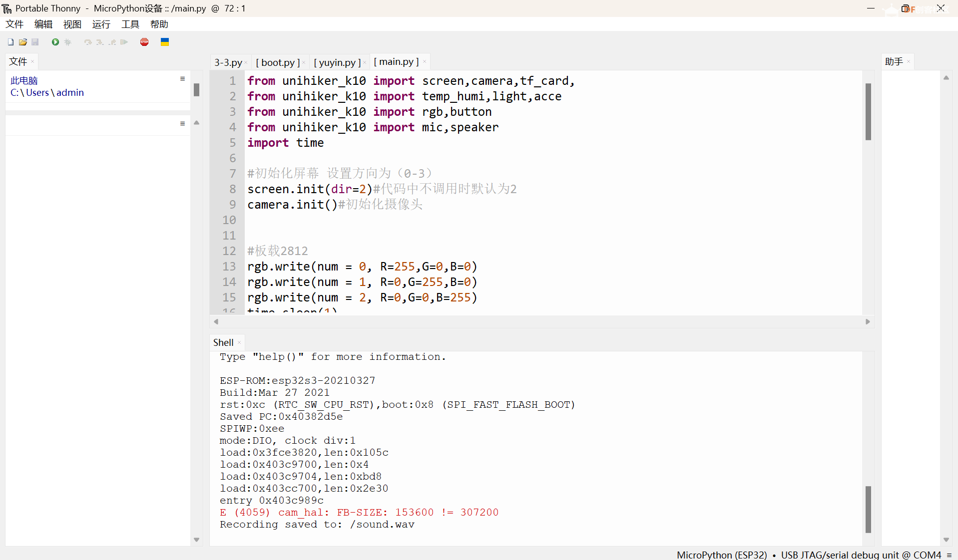This screenshot has height=560, width=958.
Task: Close the Shell panel tab
Action: 239,342
